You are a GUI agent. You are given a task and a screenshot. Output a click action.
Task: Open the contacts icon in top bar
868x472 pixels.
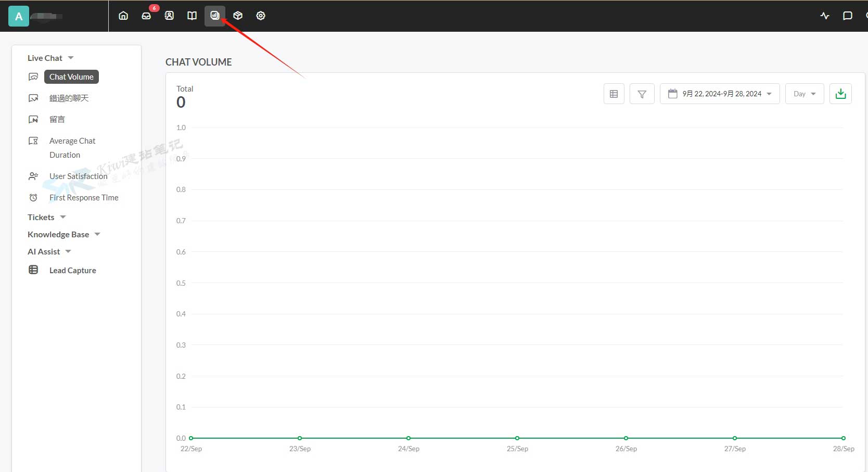click(169, 16)
